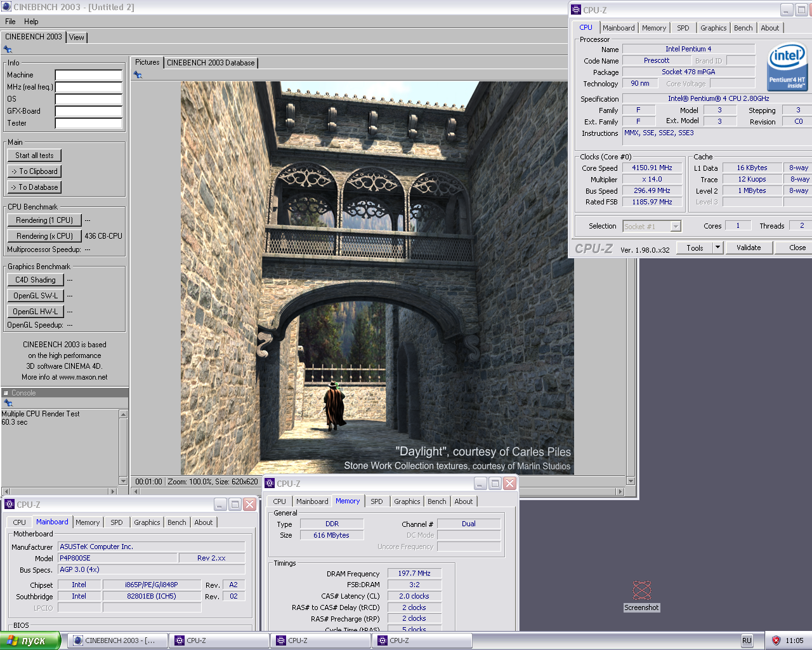Image resolution: width=812 pixels, height=650 pixels.
Task: Run C4D Shading benchmark
Action: tap(36, 280)
